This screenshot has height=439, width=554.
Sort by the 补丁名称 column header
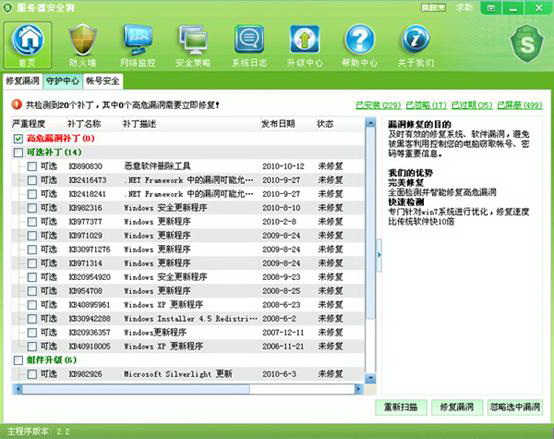pyautogui.click(x=84, y=124)
